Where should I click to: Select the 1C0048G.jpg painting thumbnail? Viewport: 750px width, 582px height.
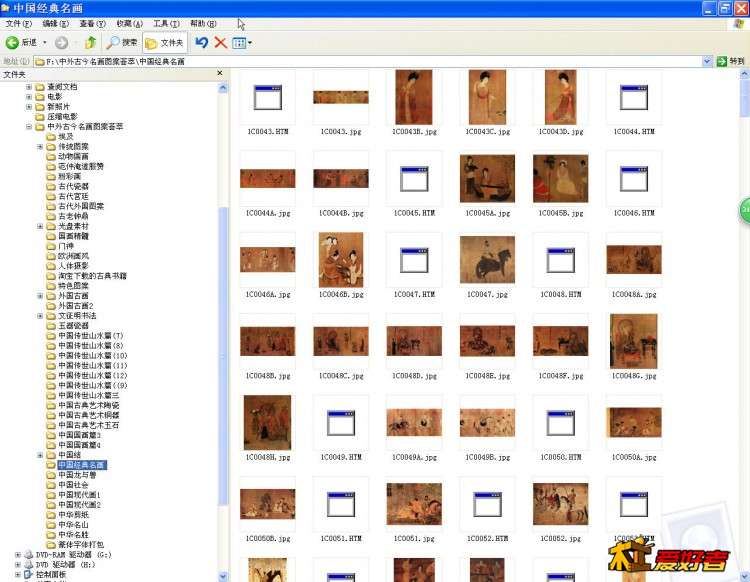point(634,341)
